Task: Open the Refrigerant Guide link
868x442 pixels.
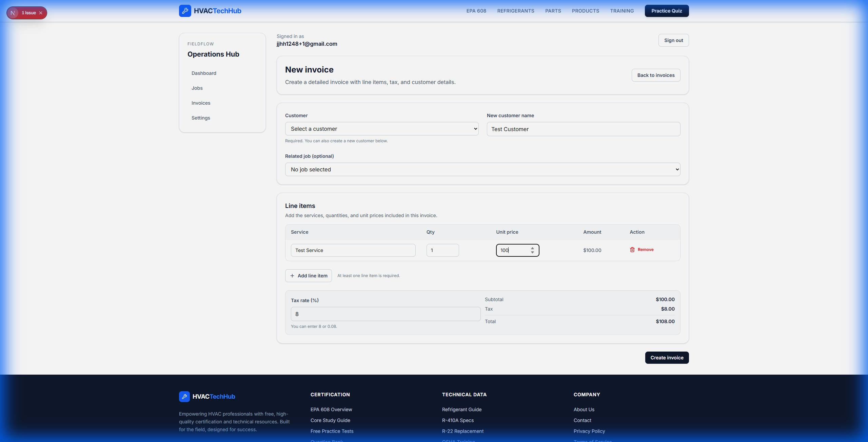Action: 461,409
